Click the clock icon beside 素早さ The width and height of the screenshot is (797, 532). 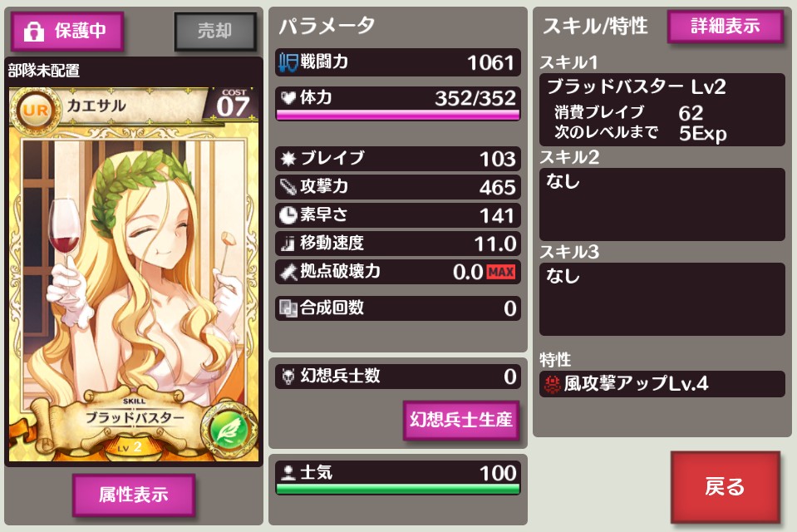click(x=288, y=215)
